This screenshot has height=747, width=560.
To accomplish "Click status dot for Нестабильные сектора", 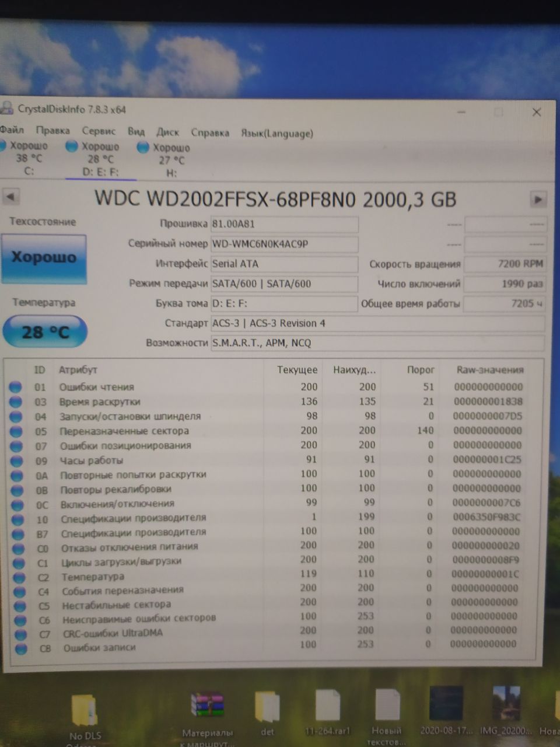I will pyautogui.click(x=20, y=606).
